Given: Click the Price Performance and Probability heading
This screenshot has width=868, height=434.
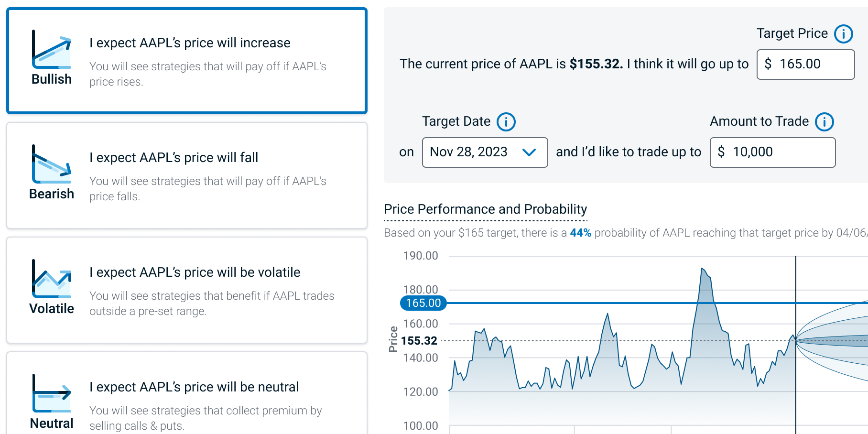Looking at the screenshot, I should click(485, 209).
